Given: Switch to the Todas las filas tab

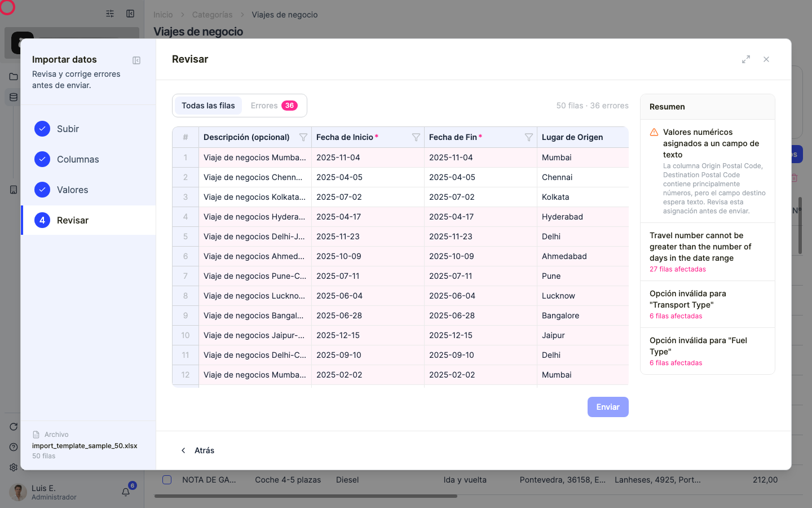Looking at the screenshot, I should click(x=208, y=106).
